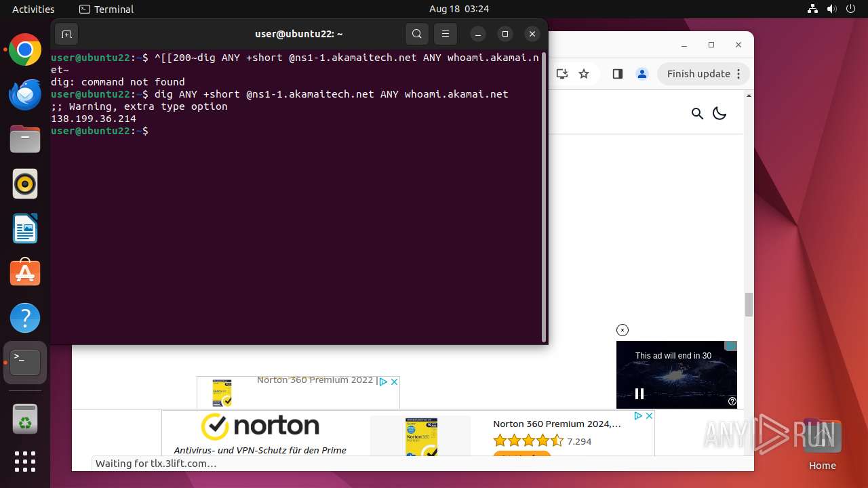Image resolution: width=868 pixels, height=488 pixels.
Task: Launch Thunderbird mail from the dock
Action: pyautogui.click(x=25, y=95)
